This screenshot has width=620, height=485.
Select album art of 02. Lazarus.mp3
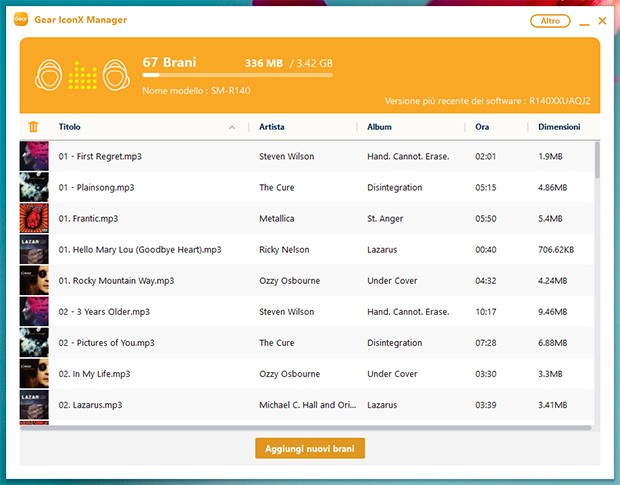tap(34, 405)
